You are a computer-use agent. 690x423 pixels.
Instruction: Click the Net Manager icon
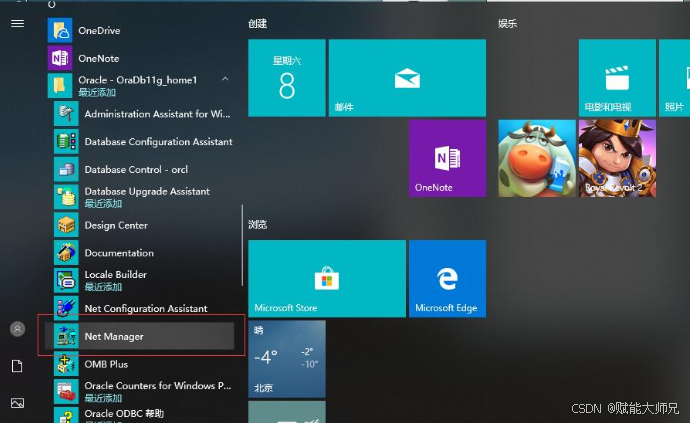66,336
